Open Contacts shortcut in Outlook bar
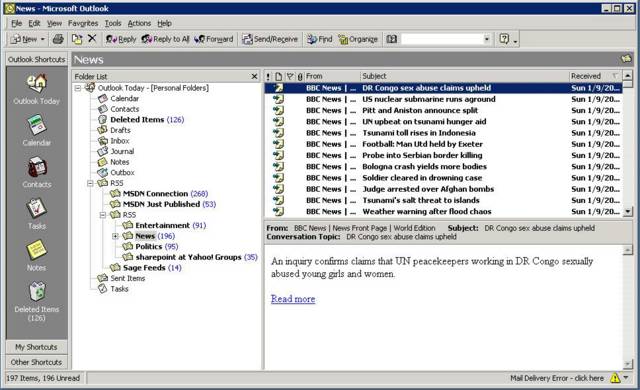This screenshot has height=390, width=640. tap(37, 166)
